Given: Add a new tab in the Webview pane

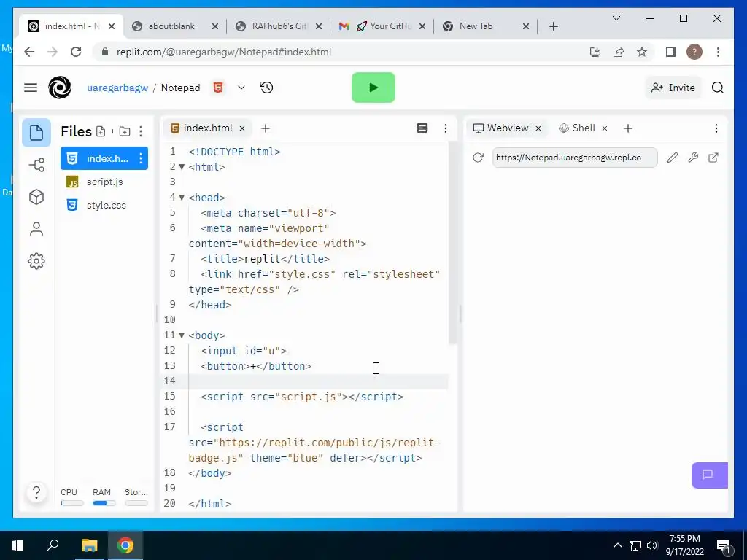Looking at the screenshot, I should 628,128.
